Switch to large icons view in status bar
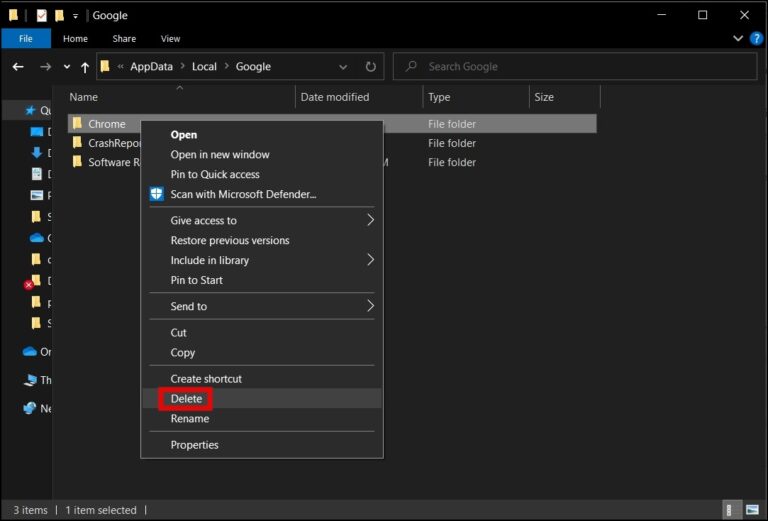 [752, 510]
